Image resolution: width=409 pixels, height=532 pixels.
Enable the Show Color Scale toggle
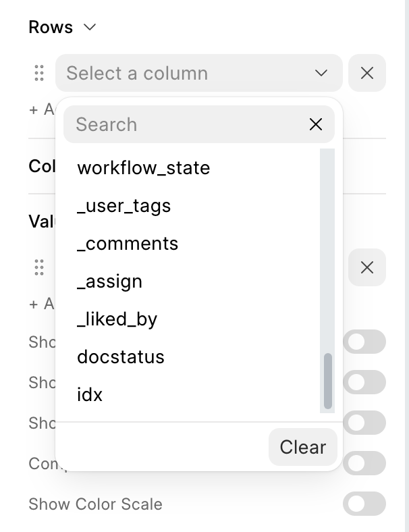click(x=364, y=504)
